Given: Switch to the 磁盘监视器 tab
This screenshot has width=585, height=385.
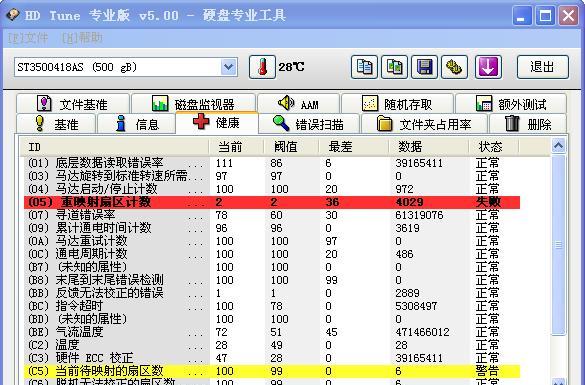Looking at the screenshot, I should pos(193,104).
